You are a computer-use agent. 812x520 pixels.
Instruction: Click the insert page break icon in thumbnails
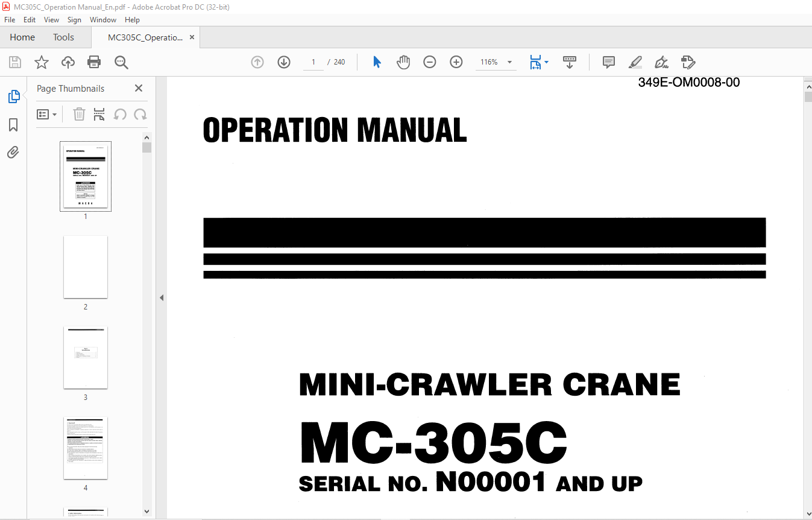click(x=99, y=114)
